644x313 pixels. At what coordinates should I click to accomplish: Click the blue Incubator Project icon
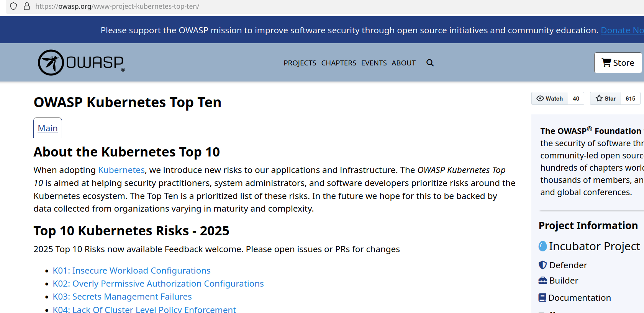click(542, 246)
